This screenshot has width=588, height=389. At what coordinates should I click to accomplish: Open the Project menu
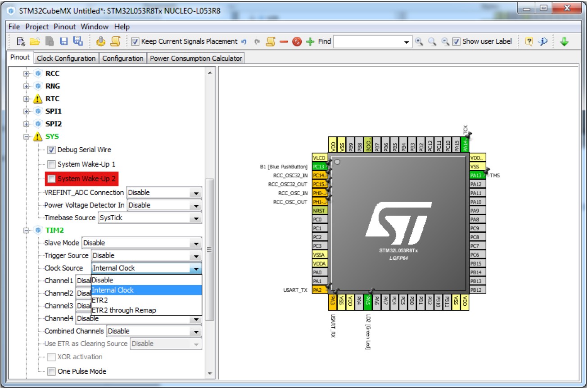[x=37, y=27]
